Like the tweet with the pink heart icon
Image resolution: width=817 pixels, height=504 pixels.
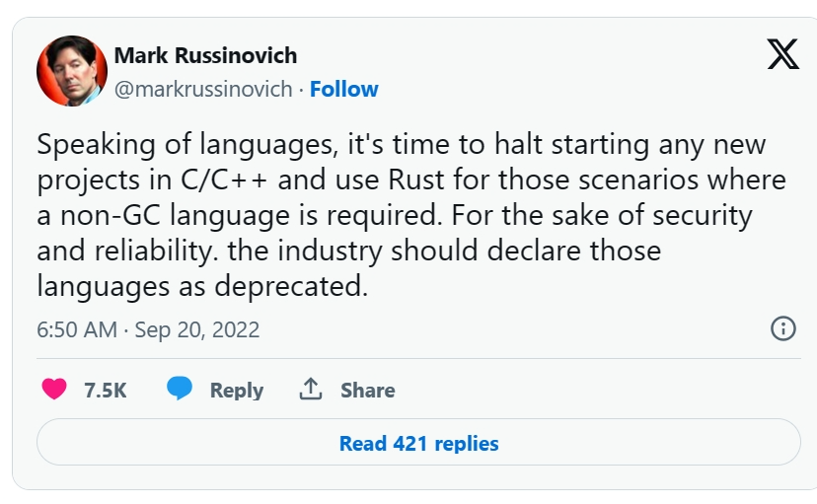coord(54,389)
